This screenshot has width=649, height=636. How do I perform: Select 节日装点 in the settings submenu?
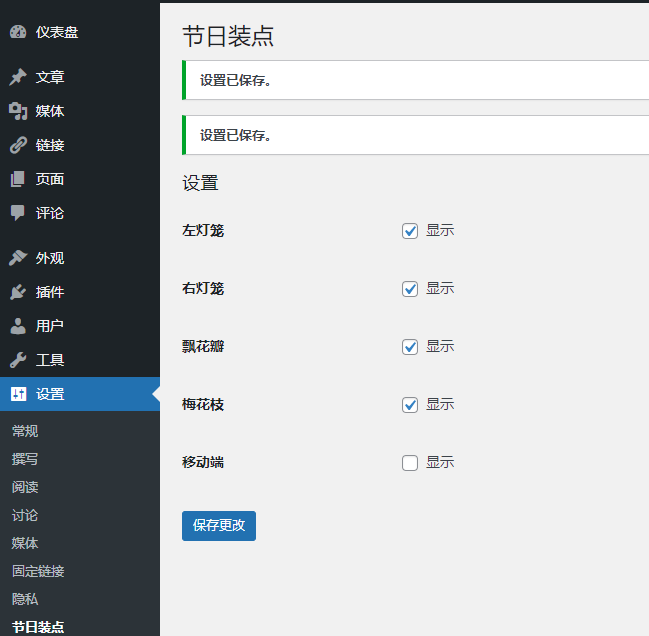pyautogui.click(x=38, y=627)
